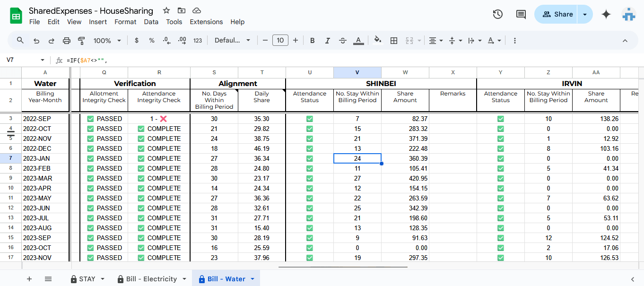The width and height of the screenshot is (644, 286).
Task: Select the Paint format tool
Action: click(81, 40)
